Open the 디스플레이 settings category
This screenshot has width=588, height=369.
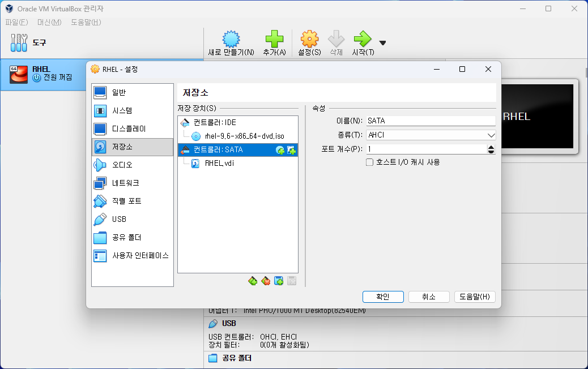[x=133, y=128]
